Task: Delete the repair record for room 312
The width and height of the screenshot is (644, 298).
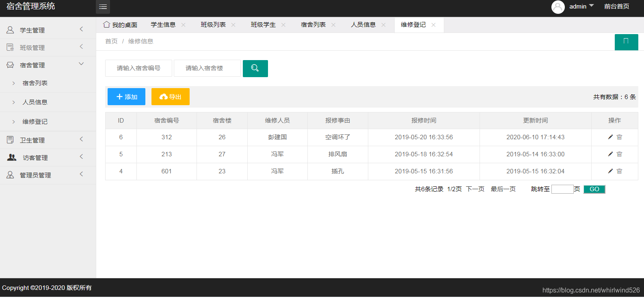Action: coord(619,137)
